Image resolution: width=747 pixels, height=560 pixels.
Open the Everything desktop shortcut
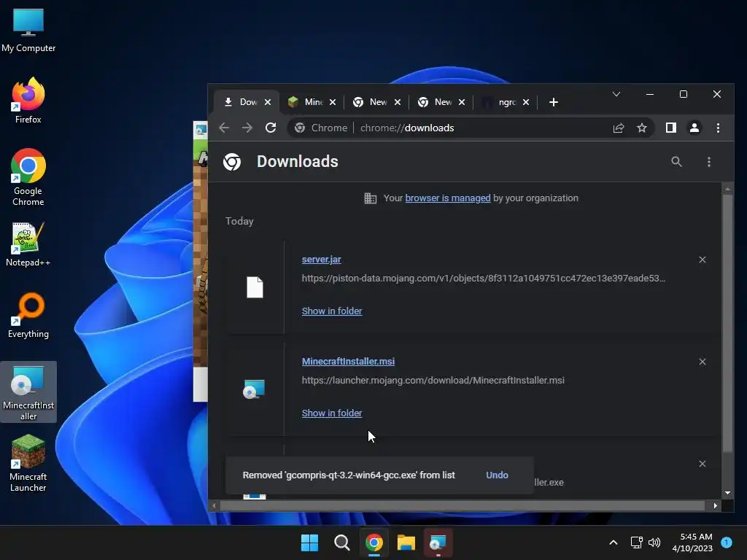point(28,315)
